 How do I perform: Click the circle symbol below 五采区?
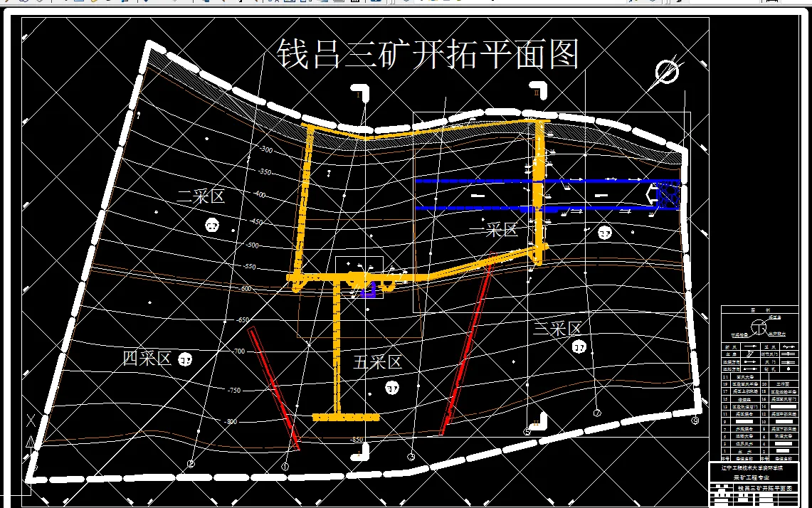392,387
